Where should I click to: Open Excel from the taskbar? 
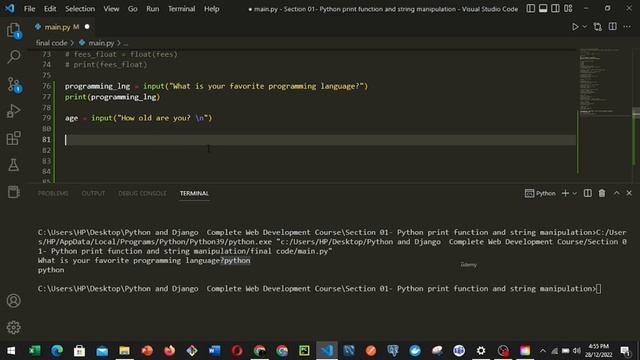tap(35, 351)
